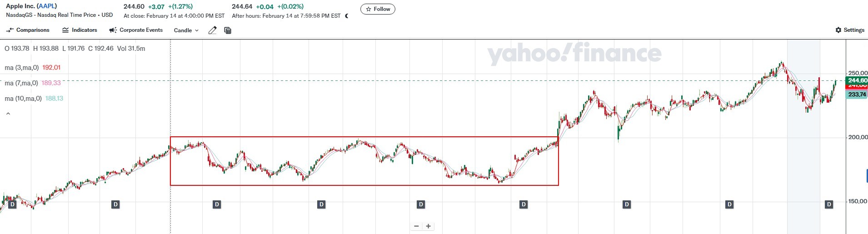Open chart Settings gear
The width and height of the screenshot is (868, 234).
(849, 30)
